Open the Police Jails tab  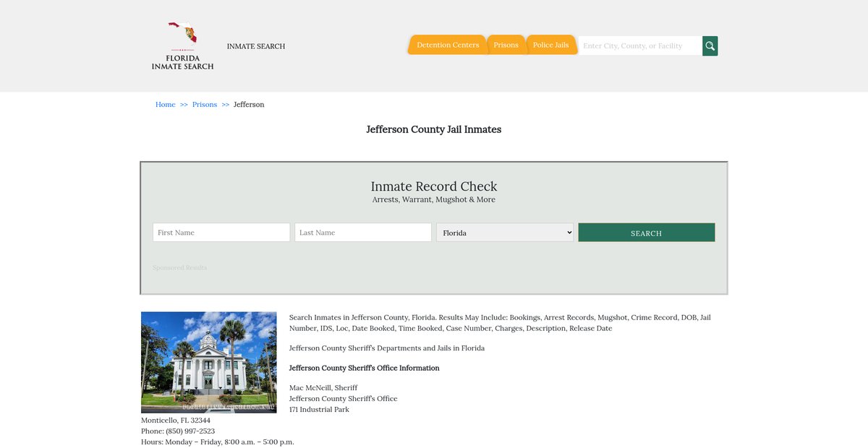[x=550, y=45]
